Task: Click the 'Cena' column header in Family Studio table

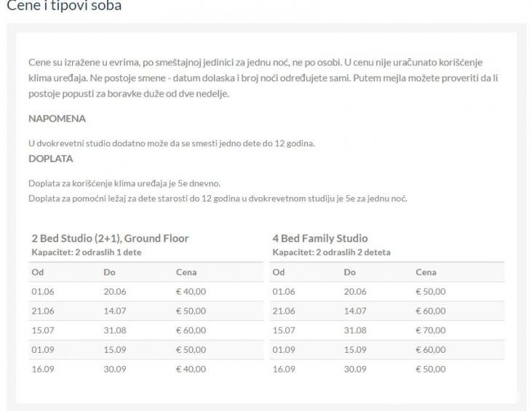Action: [x=426, y=272]
